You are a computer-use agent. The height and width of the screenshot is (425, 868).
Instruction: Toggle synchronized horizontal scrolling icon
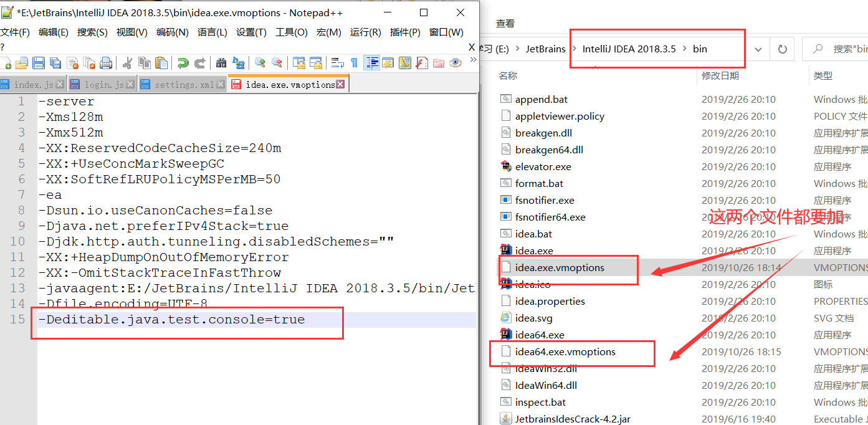316,63
